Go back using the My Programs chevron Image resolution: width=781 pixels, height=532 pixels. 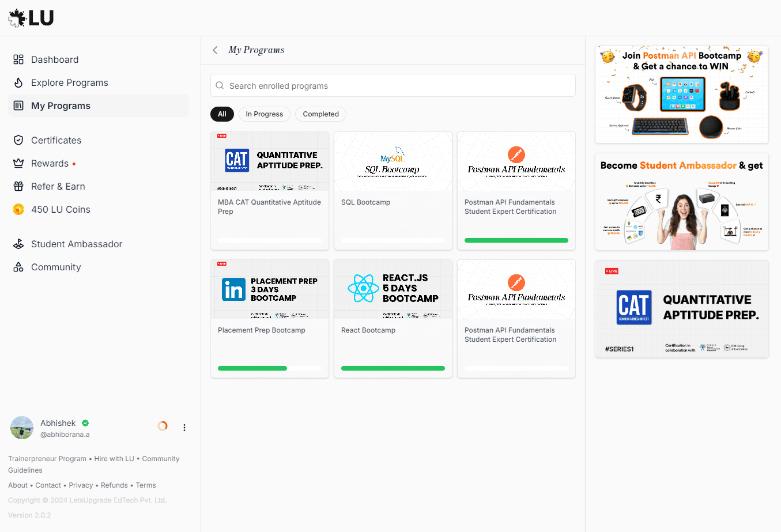pos(215,50)
